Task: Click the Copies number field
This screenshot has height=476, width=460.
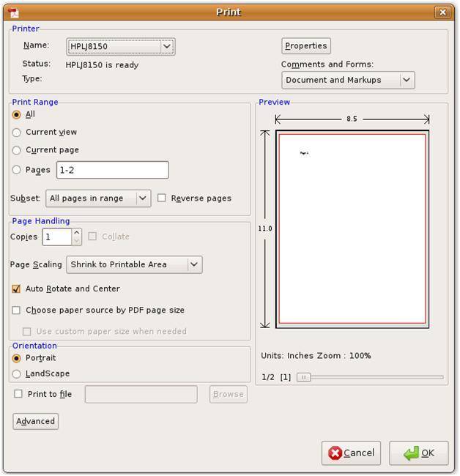Action: pos(57,237)
